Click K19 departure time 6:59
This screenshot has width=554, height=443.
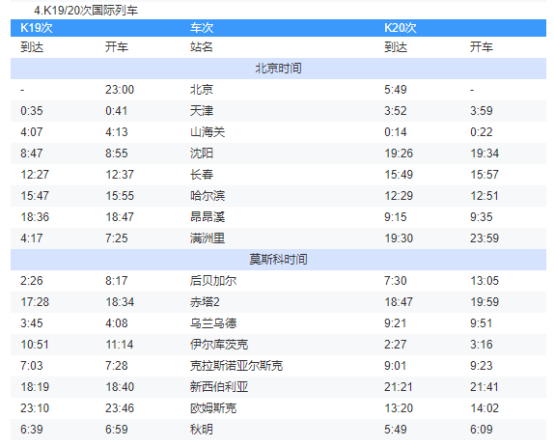(116, 429)
